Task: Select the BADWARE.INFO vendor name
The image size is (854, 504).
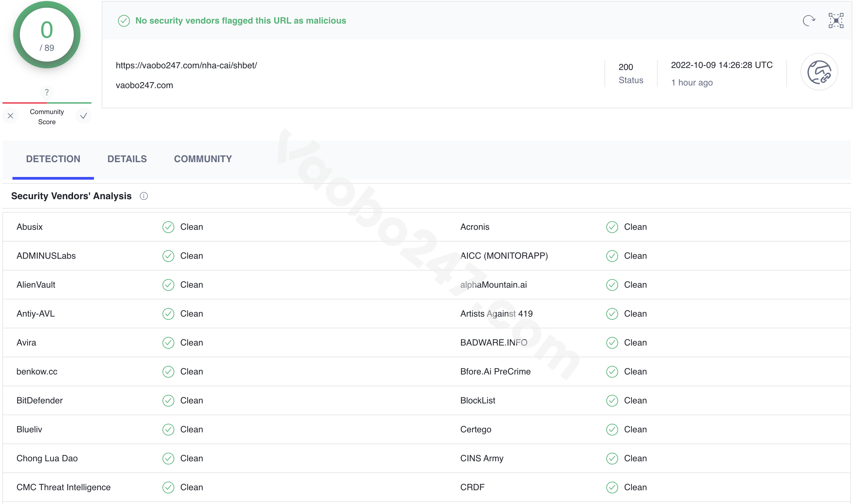Action: (x=494, y=343)
